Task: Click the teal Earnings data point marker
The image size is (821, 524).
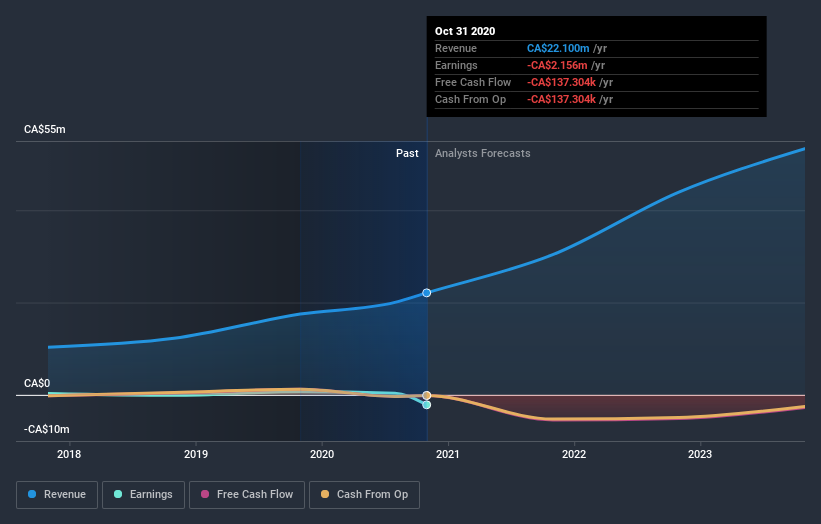Action: [x=427, y=405]
